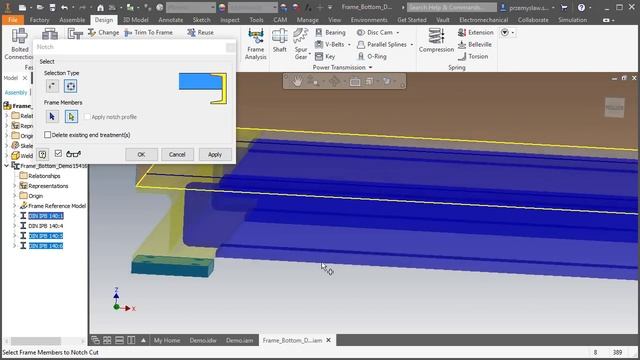
Task: Click the Search Help & Commands field
Action: [x=452, y=7]
